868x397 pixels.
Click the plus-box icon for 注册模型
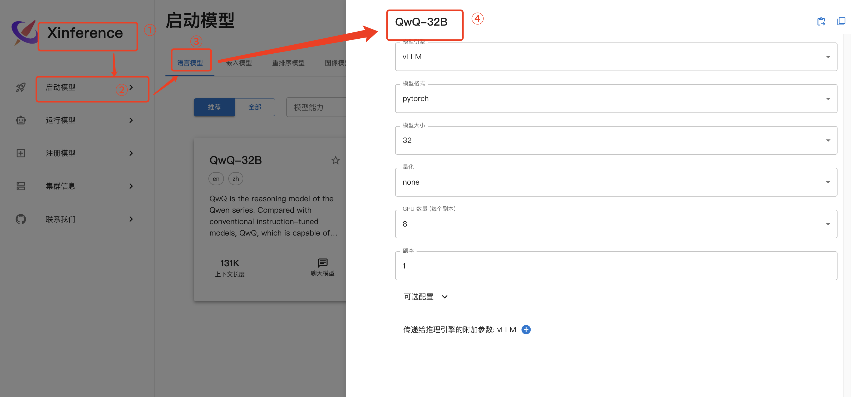pos(21,153)
